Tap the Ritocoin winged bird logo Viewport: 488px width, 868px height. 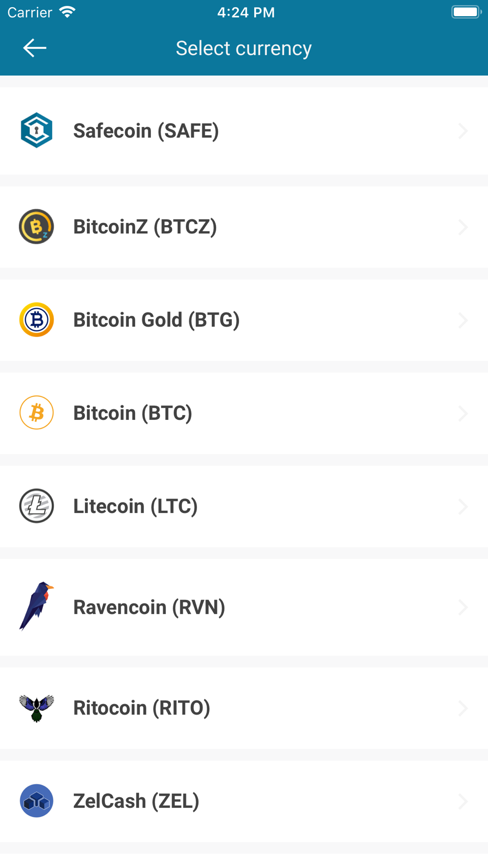[x=37, y=708]
